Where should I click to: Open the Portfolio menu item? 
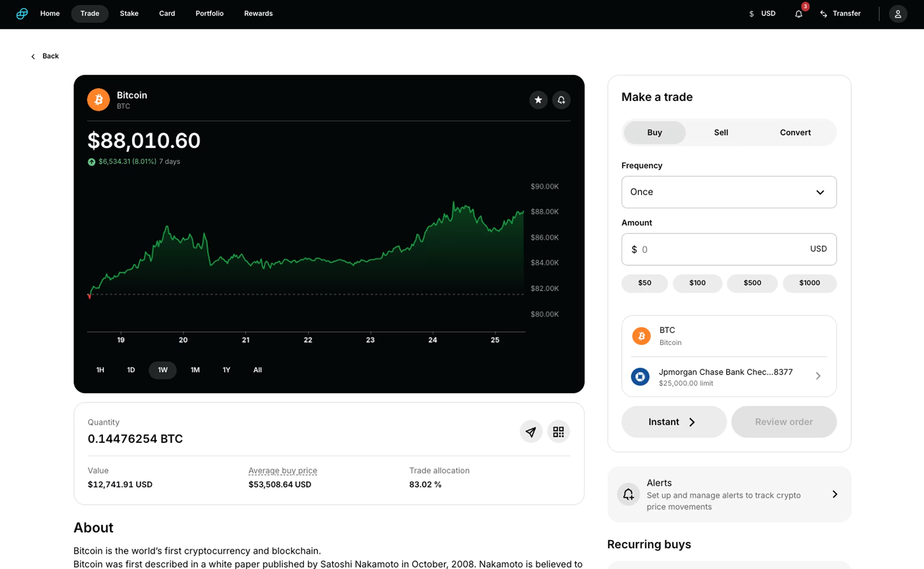[209, 13]
